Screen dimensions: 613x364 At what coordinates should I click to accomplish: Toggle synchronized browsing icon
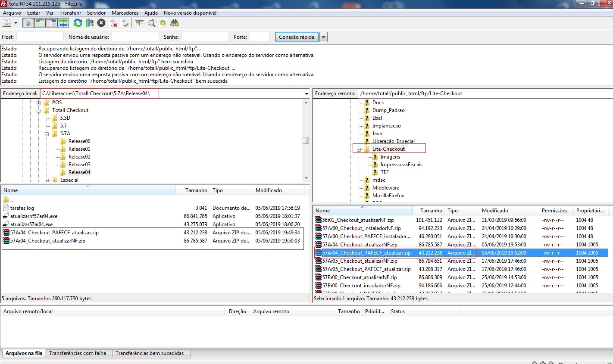click(163, 23)
